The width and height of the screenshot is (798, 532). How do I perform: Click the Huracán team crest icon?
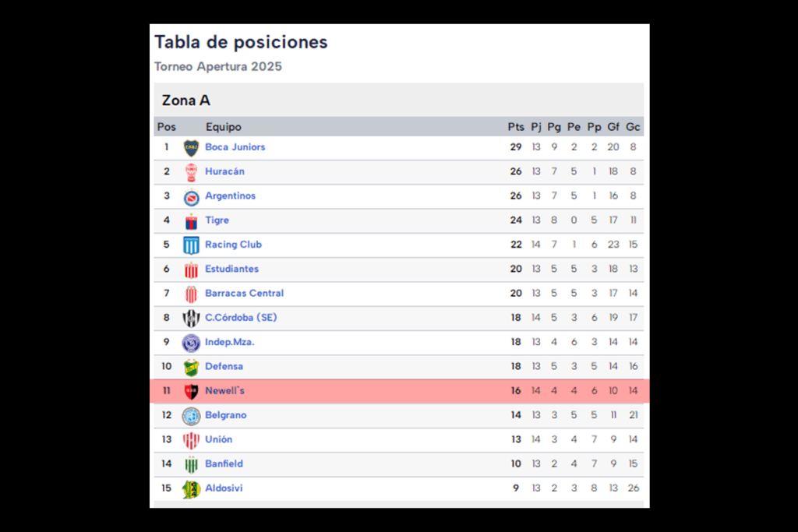click(x=191, y=172)
